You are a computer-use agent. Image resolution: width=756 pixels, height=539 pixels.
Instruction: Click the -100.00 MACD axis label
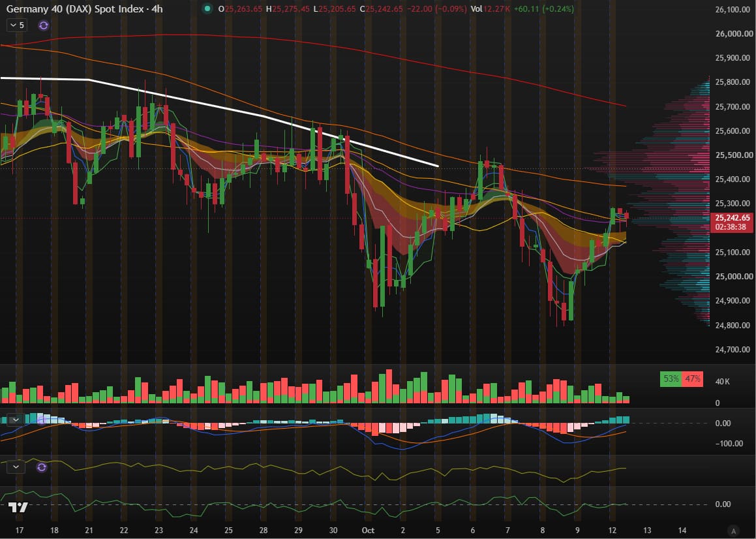tap(729, 444)
